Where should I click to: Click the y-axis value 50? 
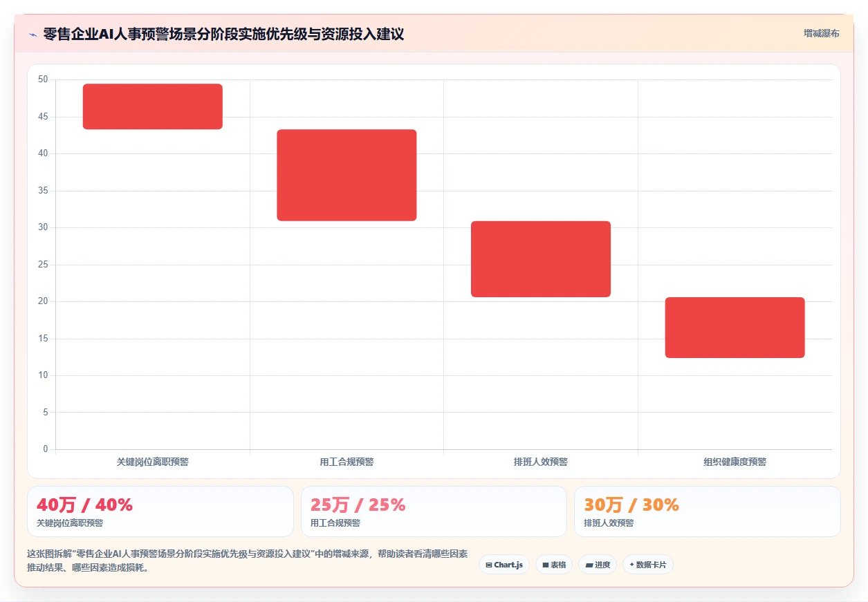pos(43,79)
